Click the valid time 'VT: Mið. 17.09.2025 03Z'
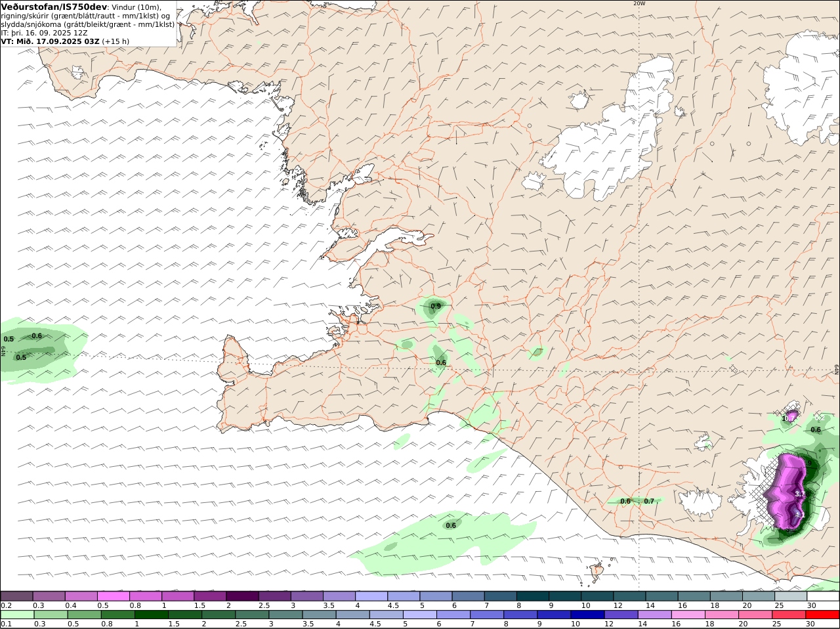The image size is (840, 629). (x=51, y=41)
